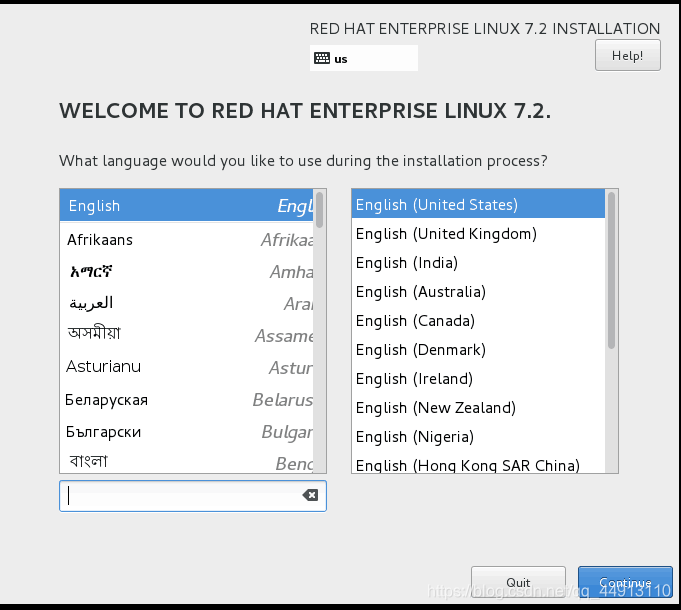Screen dimensions: 681x610
Task: Select Afrikaans in the language list
Action: 186,239
